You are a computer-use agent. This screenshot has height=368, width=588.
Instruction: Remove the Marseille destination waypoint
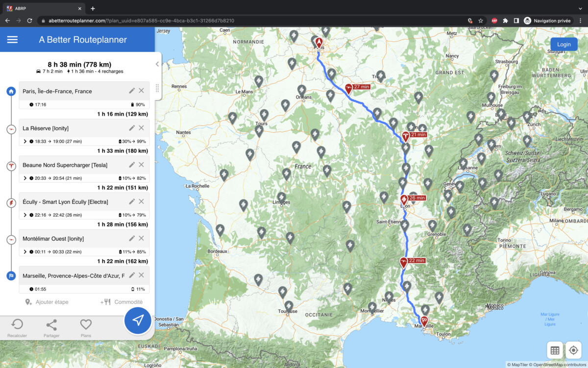tap(141, 275)
